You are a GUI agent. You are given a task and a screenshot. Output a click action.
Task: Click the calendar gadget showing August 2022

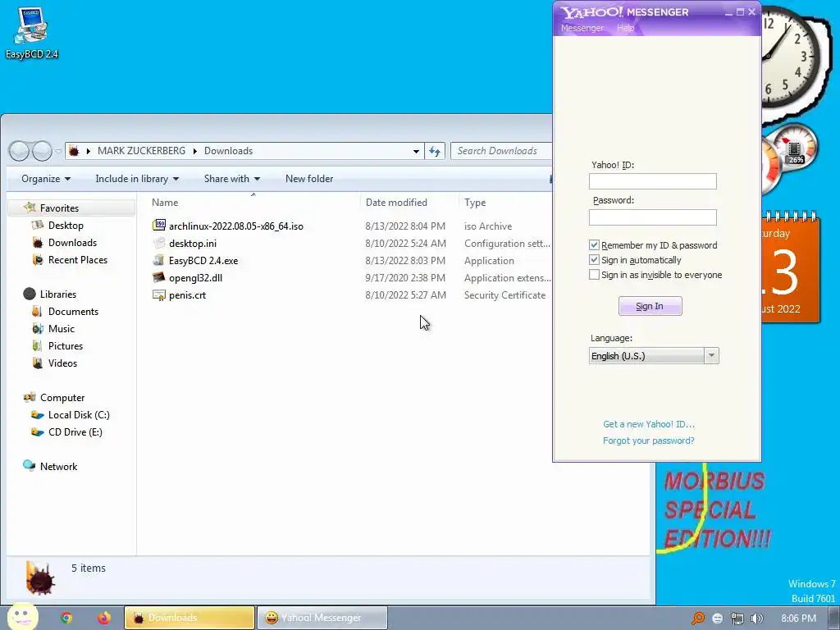click(x=791, y=268)
